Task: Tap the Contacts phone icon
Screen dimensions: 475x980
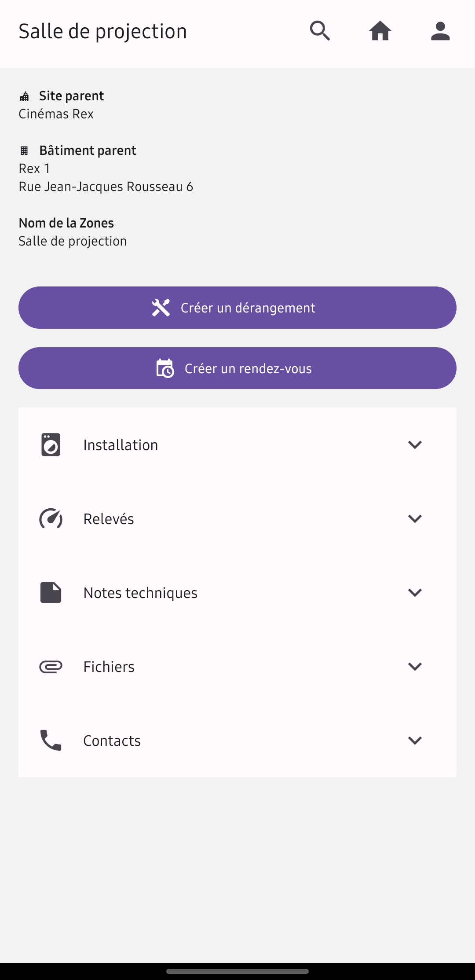Action: pos(51,740)
